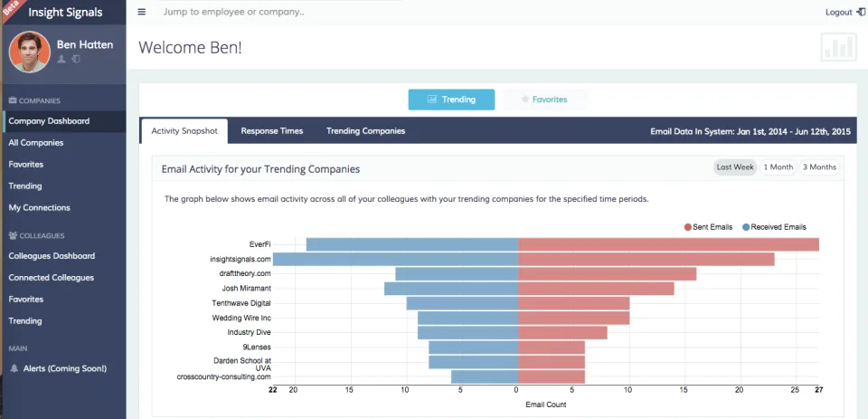Click crosscountry-consulting.com sent red bar
Image resolution: width=868 pixels, height=419 pixels.
coord(552,376)
